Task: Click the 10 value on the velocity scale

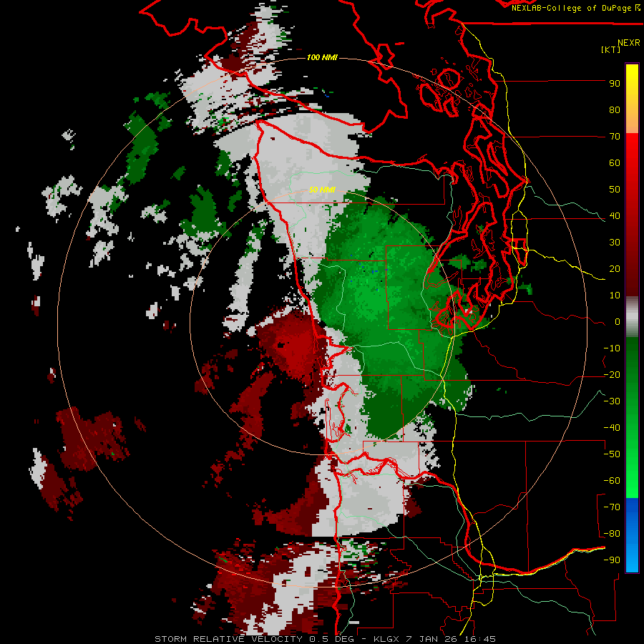Action: [x=615, y=296]
